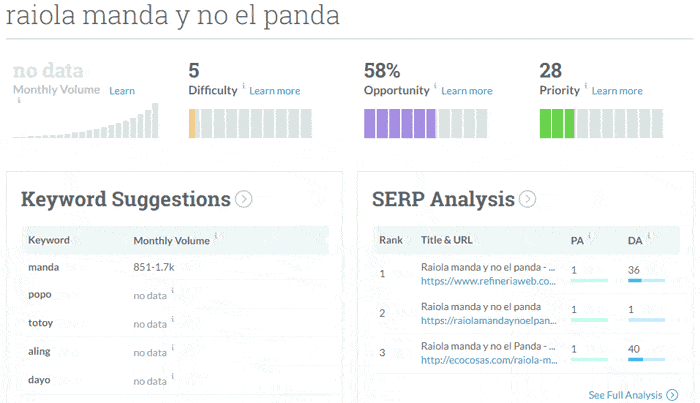Image resolution: width=700 pixels, height=403 pixels.
Task: Open Learn more link for Opportunity
Action: pyautogui.click(x=467, y=91)
